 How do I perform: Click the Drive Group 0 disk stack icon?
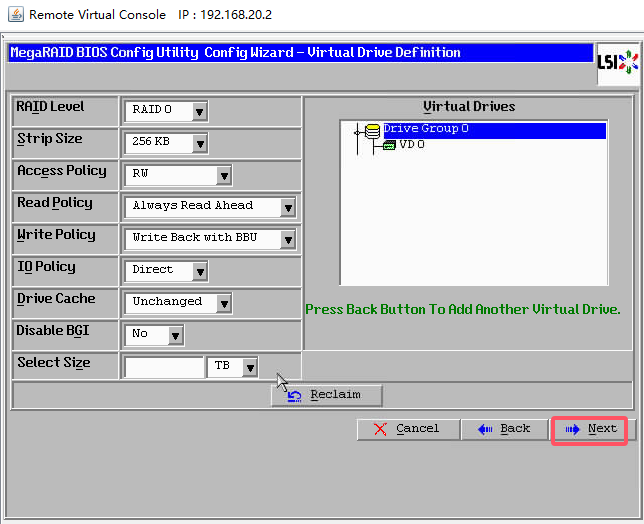tap(373, 132)
